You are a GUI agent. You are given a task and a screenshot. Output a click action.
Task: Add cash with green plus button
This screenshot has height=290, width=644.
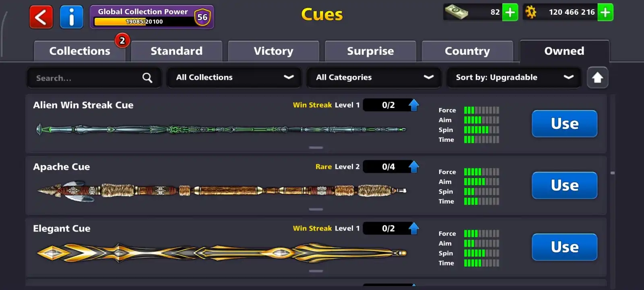tap(510, 12)
